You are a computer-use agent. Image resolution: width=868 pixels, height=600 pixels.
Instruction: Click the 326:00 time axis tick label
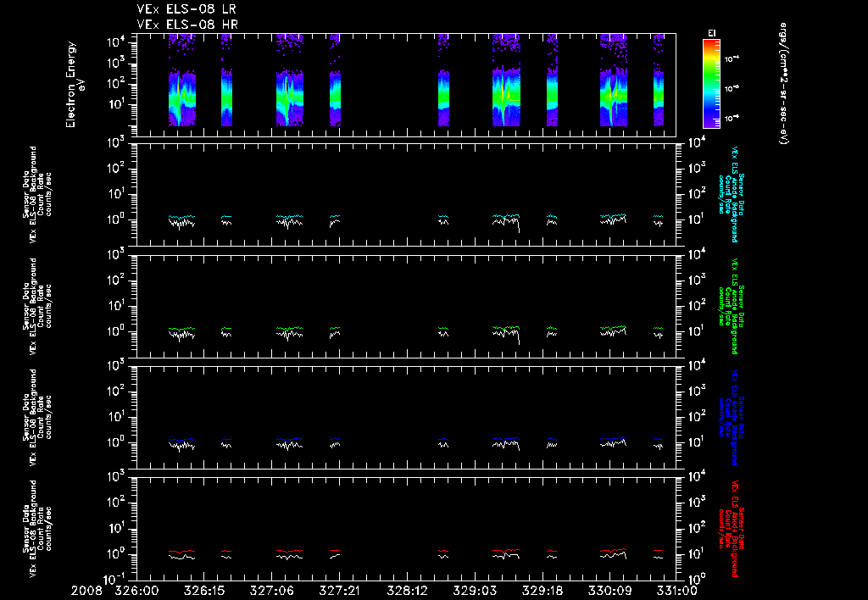pos(136,592)
